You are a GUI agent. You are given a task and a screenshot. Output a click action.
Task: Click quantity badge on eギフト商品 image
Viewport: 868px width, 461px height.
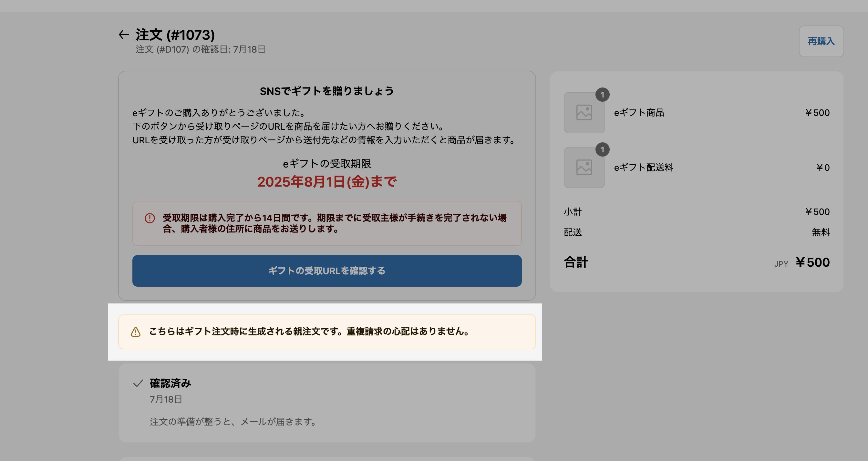pyautogui.click(x=602, y=95)
